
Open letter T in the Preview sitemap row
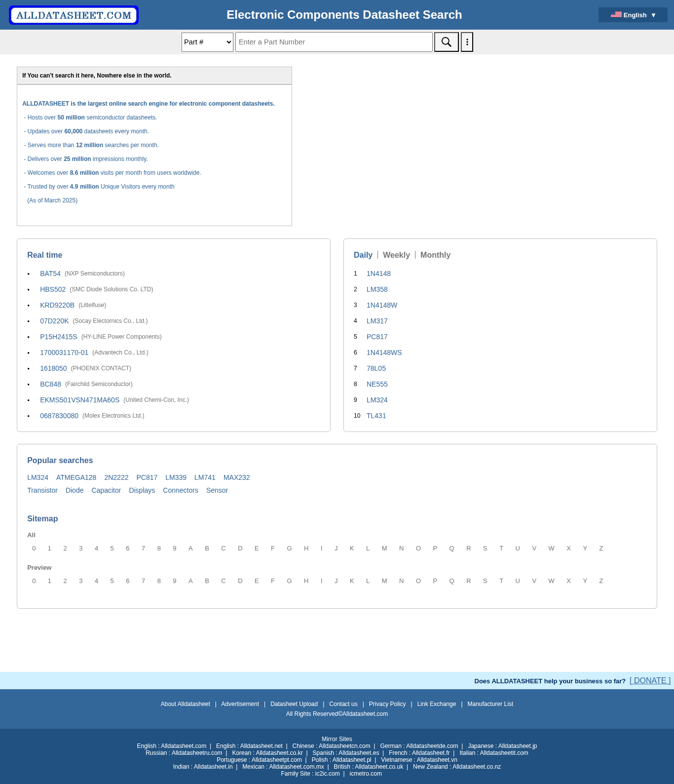501,581
